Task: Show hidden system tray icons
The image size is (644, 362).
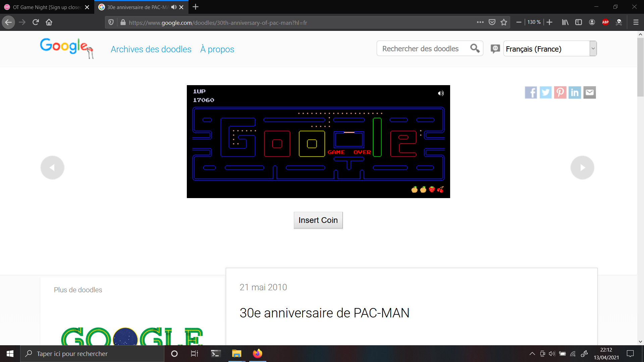Action: point(532,354)
